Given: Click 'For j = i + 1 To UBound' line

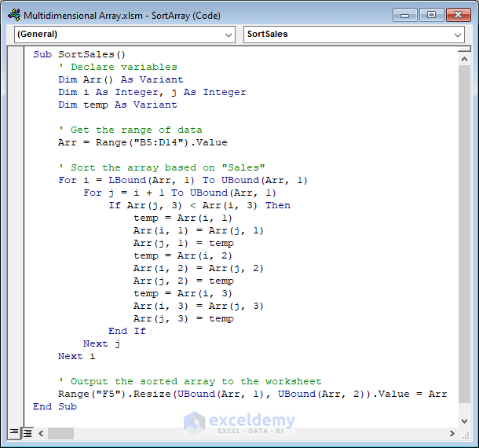Looking at the screenshot, I should [180, 193].
